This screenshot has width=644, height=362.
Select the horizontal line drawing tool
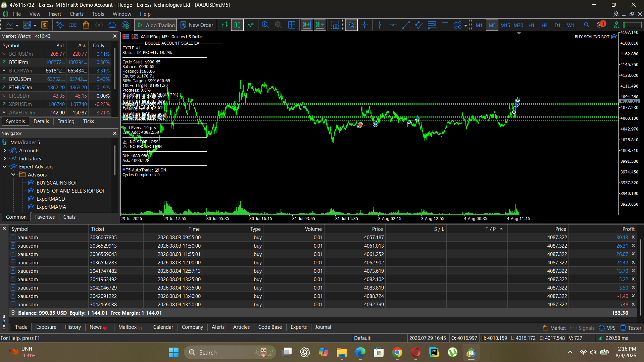[392, 25]
